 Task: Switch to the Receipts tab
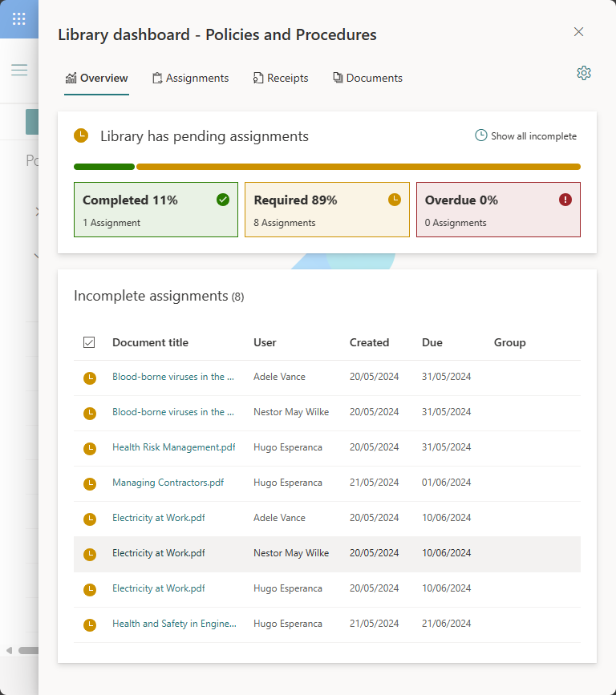pyautogui.click(x=280, y=78)
